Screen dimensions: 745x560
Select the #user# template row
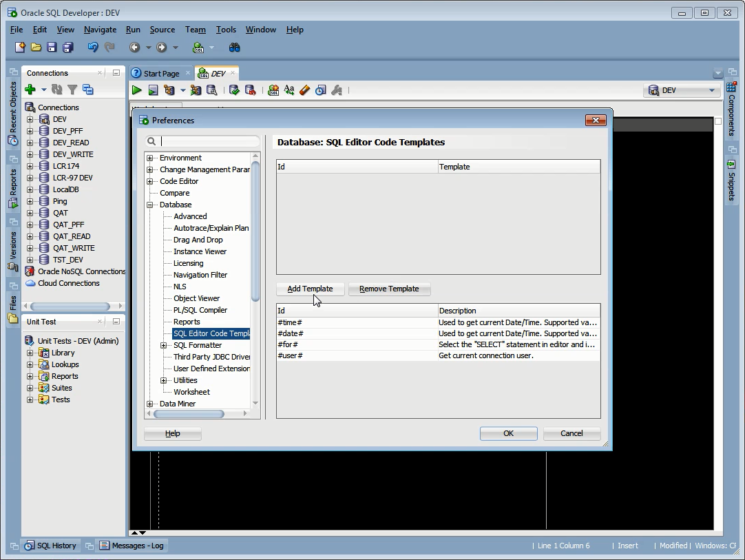tap(438, 355)
